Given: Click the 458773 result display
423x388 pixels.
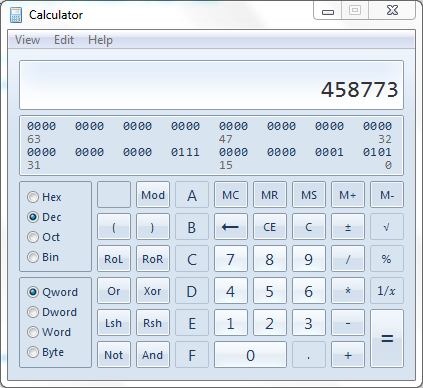Looking at the screenshot, I should (x=211, y=85).
